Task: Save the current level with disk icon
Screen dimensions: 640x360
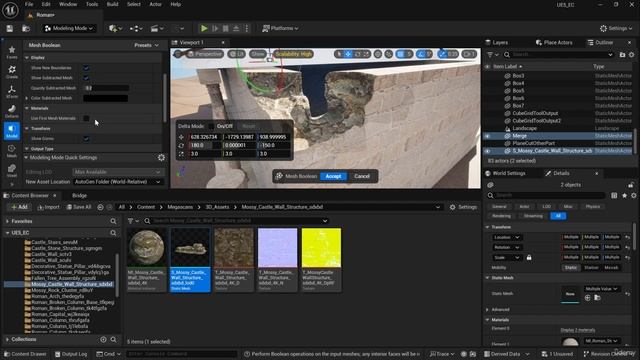Action: click(x=10, y=28)
